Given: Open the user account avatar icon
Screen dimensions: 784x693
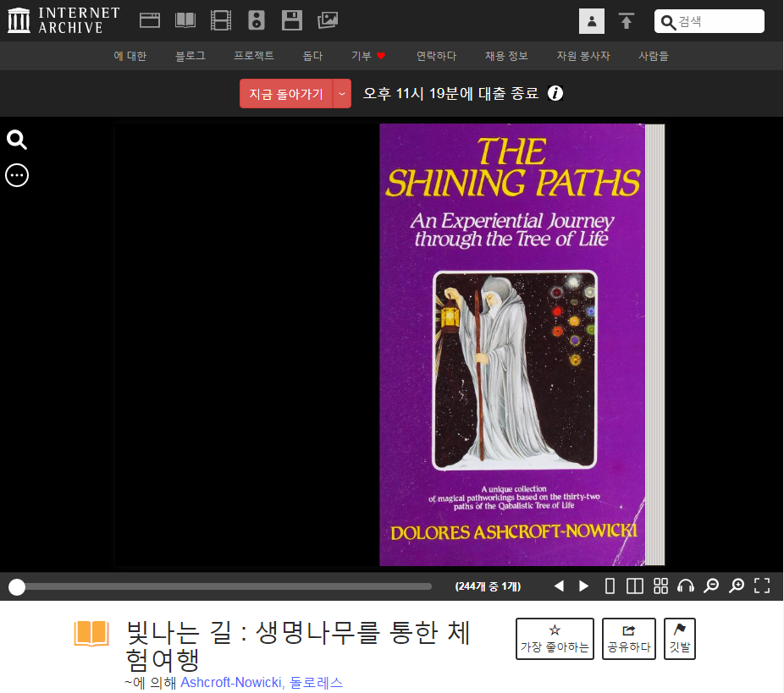Looking at the screenshot, I should (592, 21).
